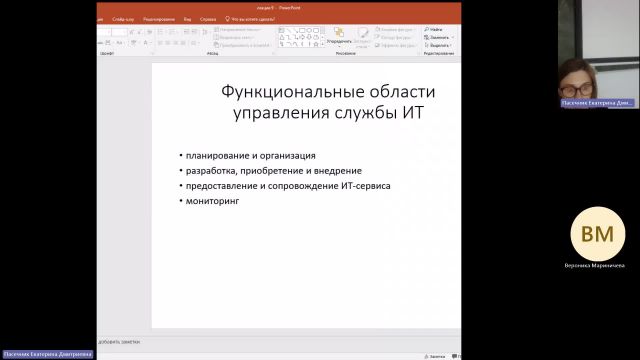This screenshot has height=360, width=640.
Task: Open the Справка ribbon tab
Action: pos(208,19)
